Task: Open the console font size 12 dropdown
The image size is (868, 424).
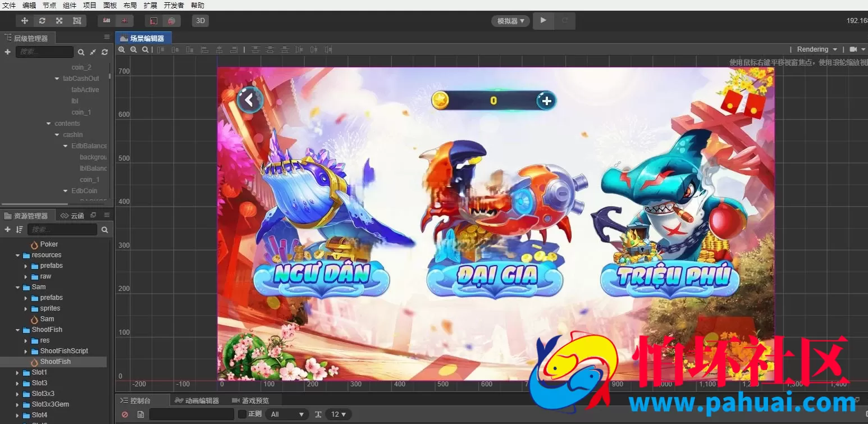Action: tap(339, 414)
